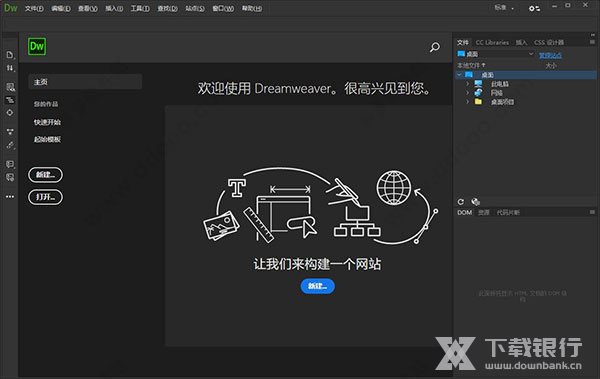
Task: Open the DOM panel options menu icon
Action: (592, 212)
